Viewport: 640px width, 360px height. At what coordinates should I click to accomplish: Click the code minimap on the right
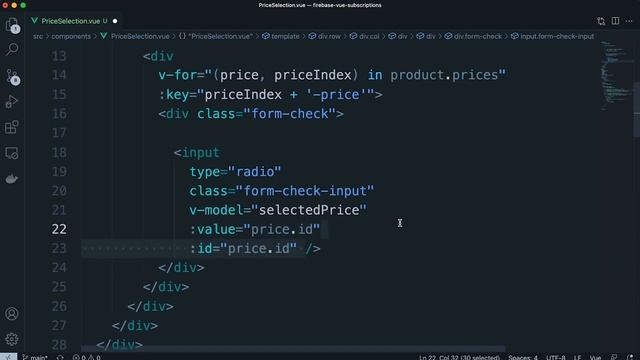[x=616, y=75]
